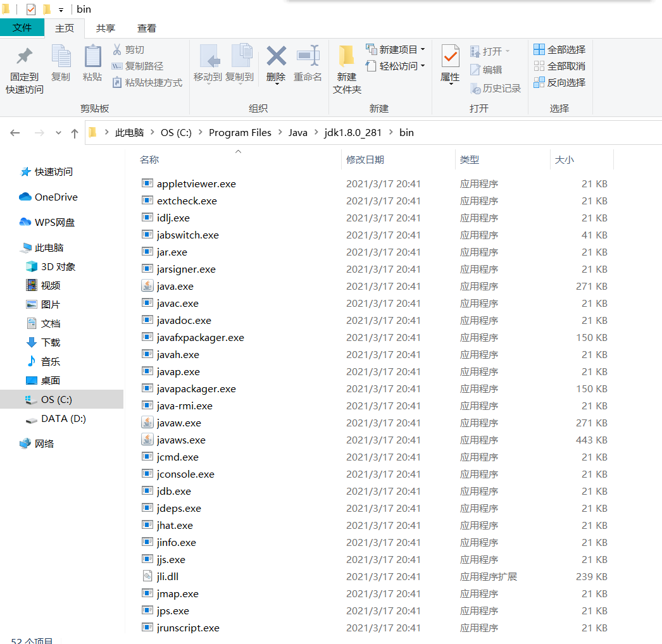The image size is (662, 644).
Task: Click the Select All icon
Action: point(539,50)
